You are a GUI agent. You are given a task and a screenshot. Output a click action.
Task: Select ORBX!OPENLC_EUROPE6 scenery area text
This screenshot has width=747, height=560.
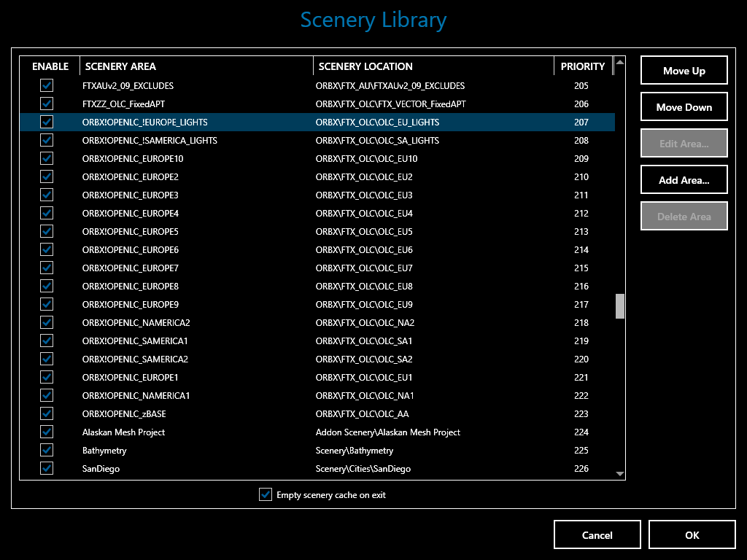click(130, 249)
